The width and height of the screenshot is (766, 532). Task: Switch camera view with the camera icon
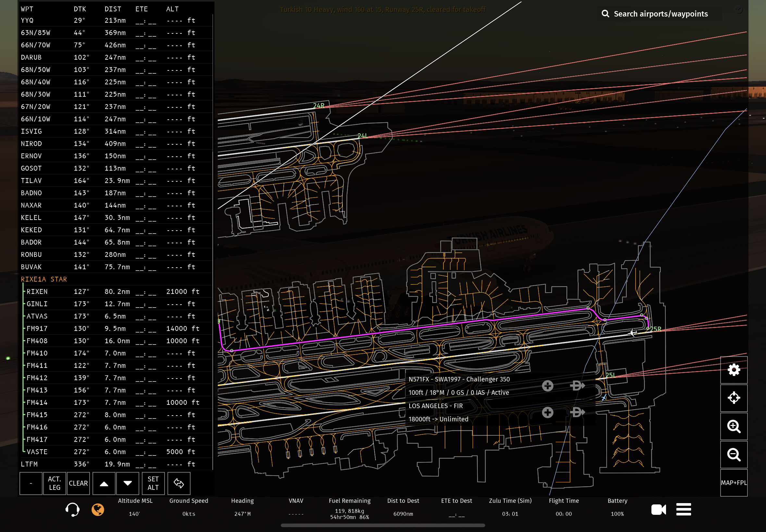pyautogui.click(x=658, y=510)
